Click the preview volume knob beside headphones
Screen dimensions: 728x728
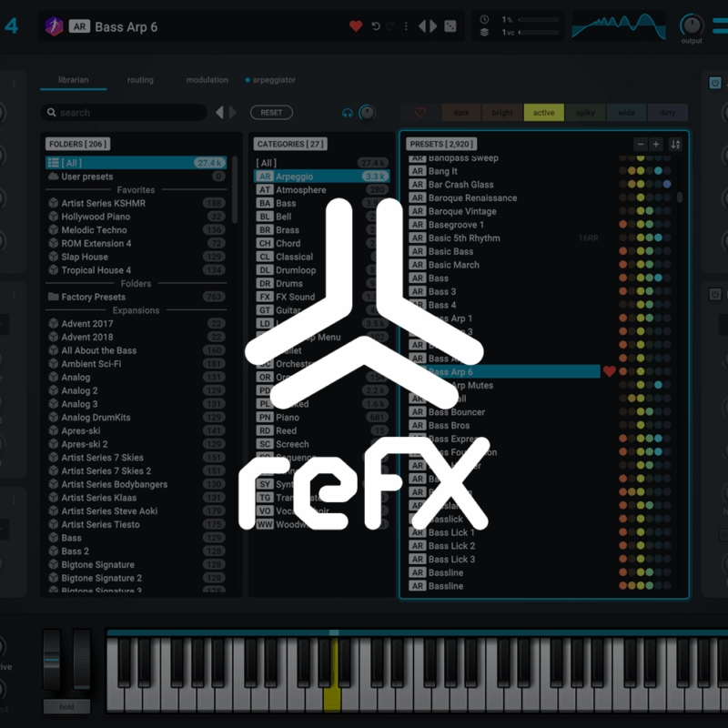pos(367,113)
